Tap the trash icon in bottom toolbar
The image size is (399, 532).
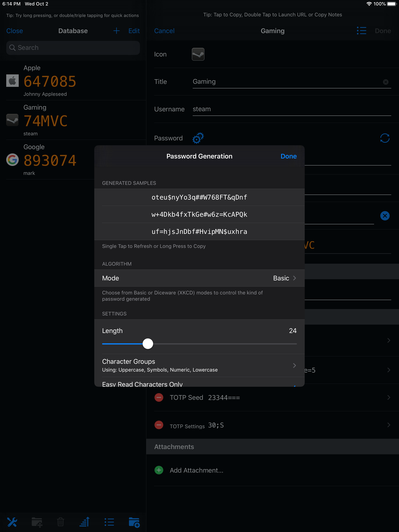61,522
